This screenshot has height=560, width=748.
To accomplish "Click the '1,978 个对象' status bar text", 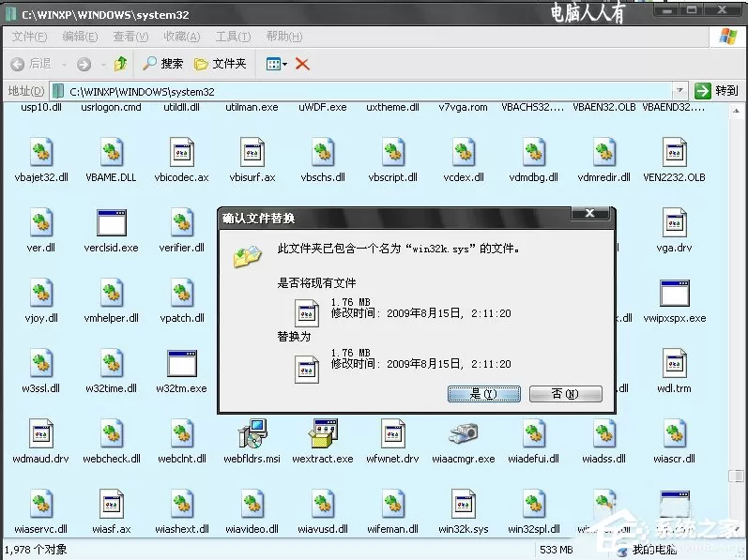I will (x=36, y=550).
